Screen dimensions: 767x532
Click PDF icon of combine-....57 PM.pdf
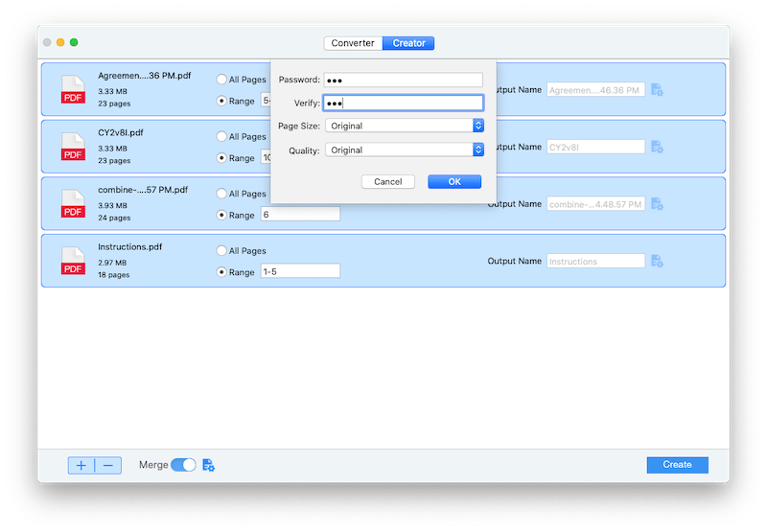[x=73, y=203]
